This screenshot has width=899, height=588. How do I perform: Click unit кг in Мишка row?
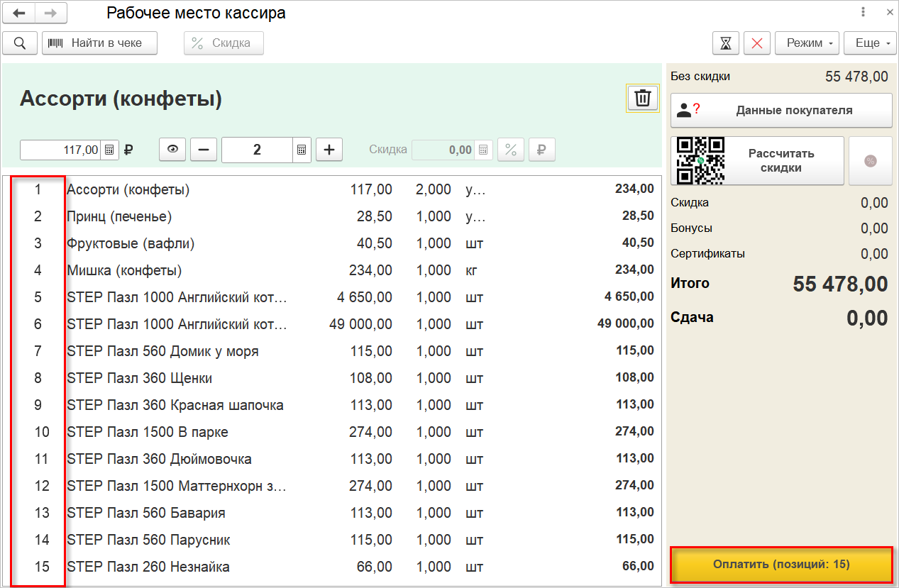473,270
